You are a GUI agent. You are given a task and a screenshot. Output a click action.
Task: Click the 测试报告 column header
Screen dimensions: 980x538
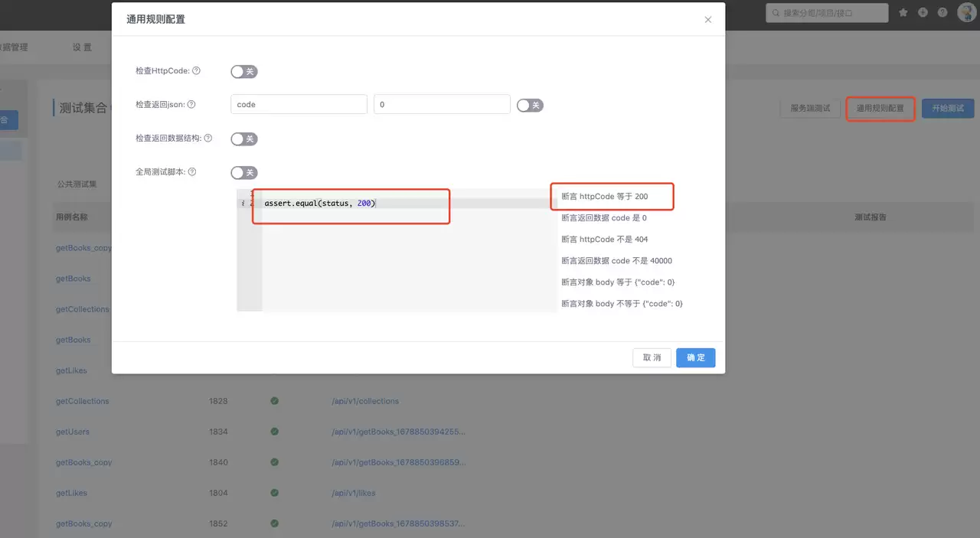(x=871, y=217)
